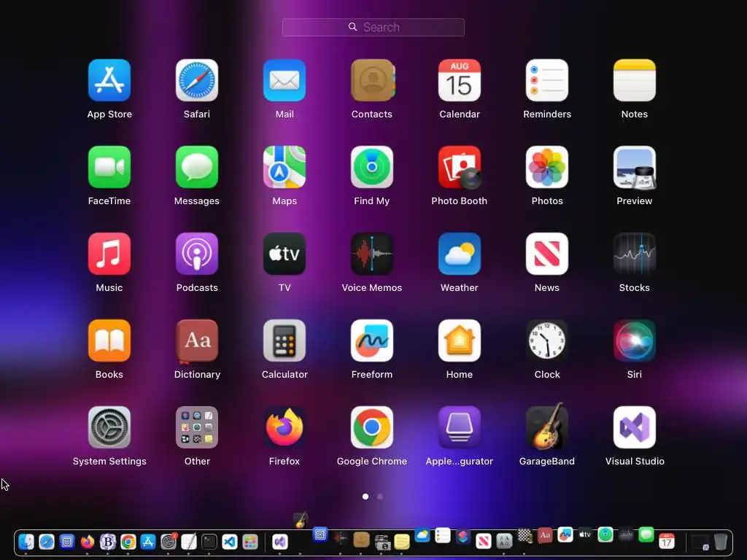The height and width of the screenshot is (560, 747).
Task: Click the Dictionary icon in the Dock
Action: click(x=545, y=535)
